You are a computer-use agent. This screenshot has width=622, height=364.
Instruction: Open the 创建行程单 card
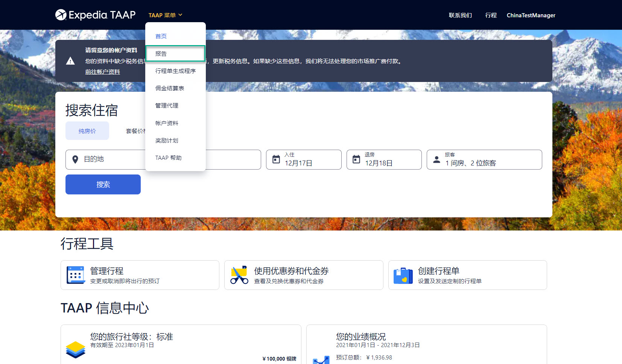click(468, 275)
